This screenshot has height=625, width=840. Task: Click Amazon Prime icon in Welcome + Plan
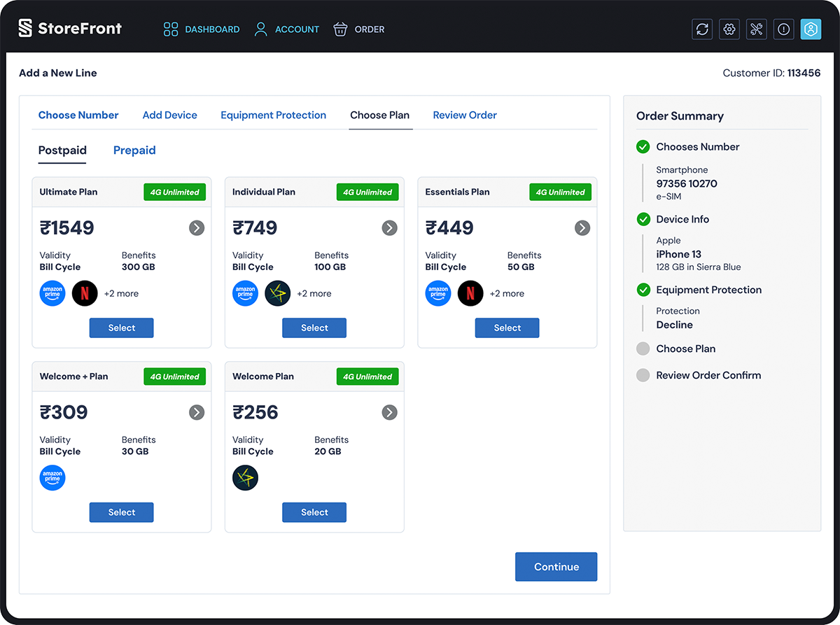(x=52, y=478)
